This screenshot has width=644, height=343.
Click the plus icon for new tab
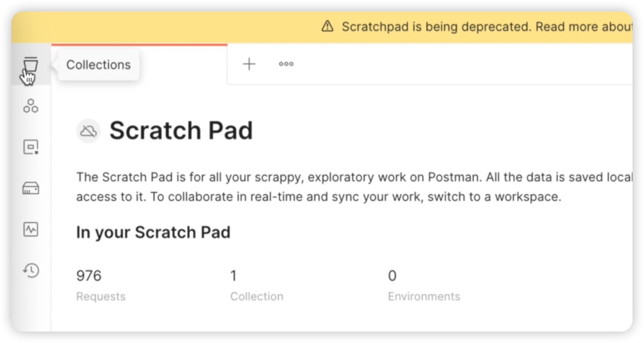coord(249,64)
